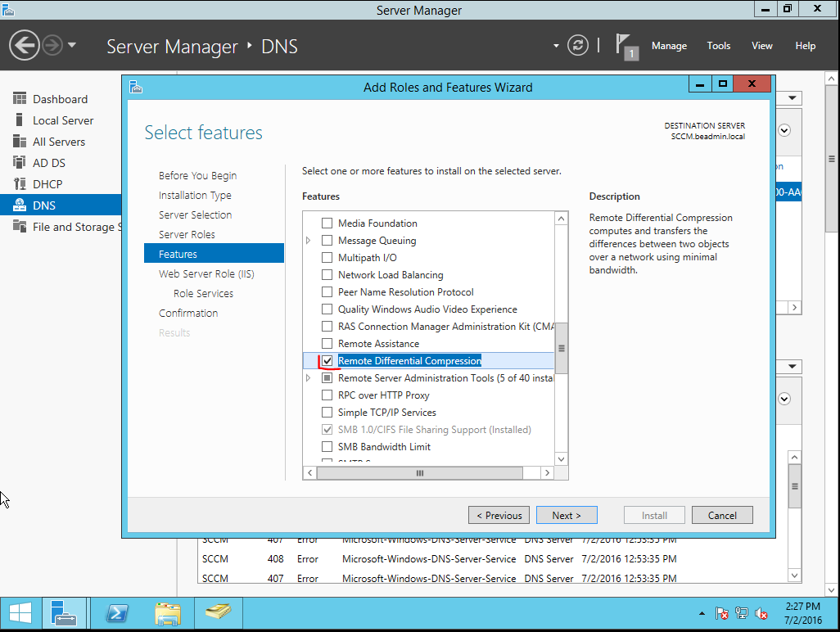
Task: Open the Tools menu
Action: 718,46
